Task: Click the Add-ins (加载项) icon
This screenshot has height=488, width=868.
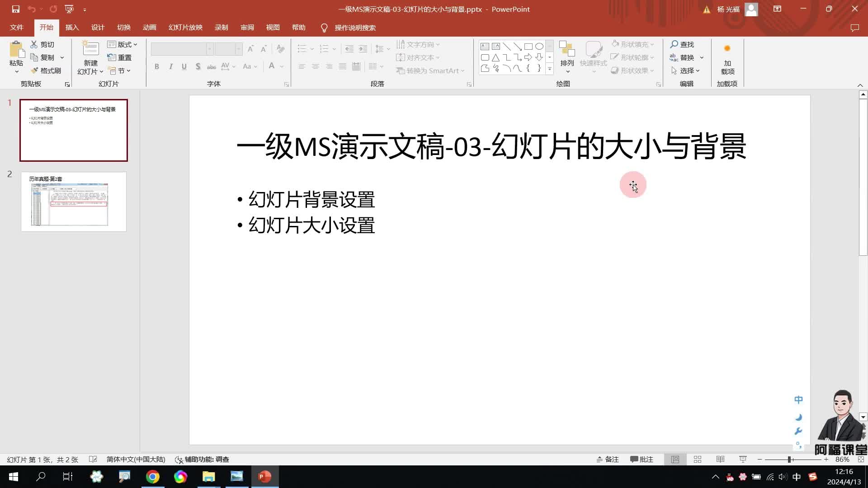Action: coord(727,49)
